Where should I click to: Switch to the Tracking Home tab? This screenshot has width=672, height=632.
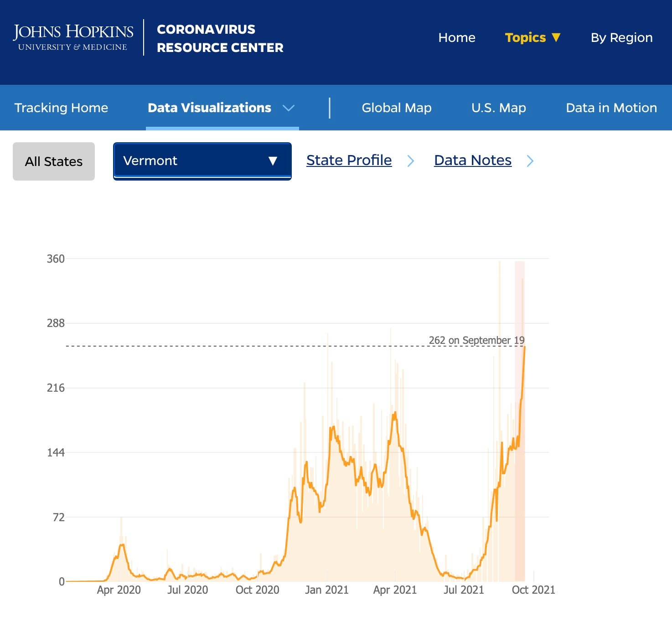point(61,108)
